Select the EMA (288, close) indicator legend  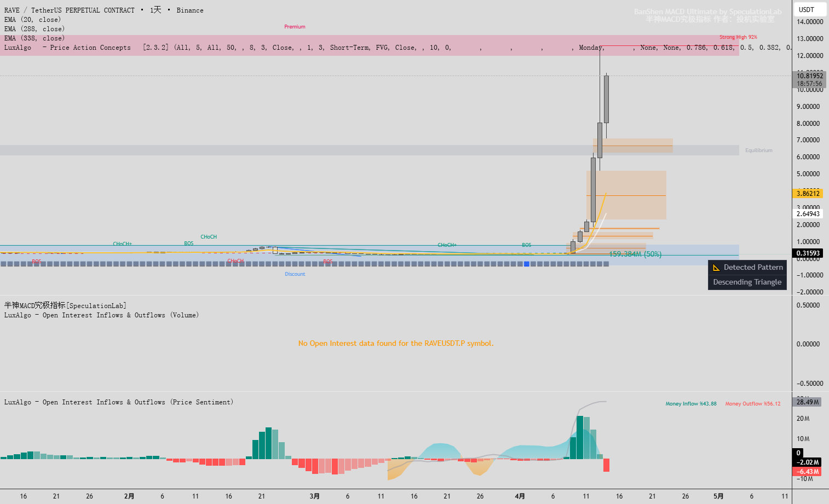pyautogui.click(x=34, y=29)
